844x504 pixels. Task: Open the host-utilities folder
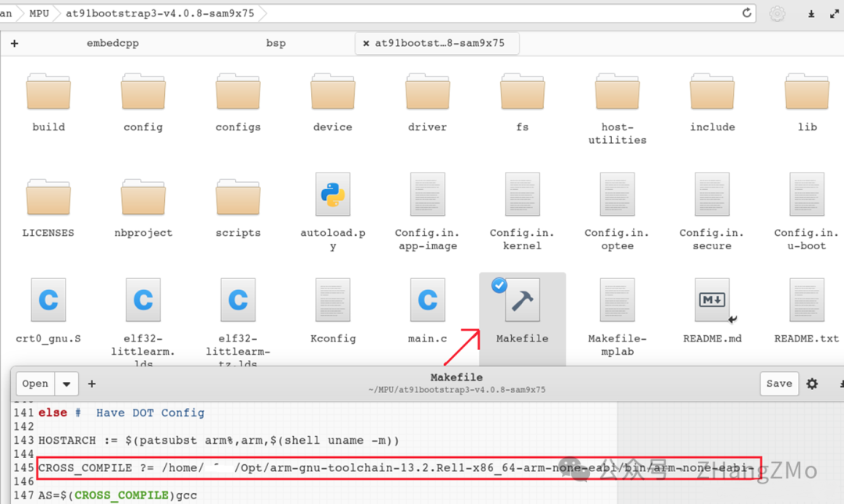coord(617,91)
